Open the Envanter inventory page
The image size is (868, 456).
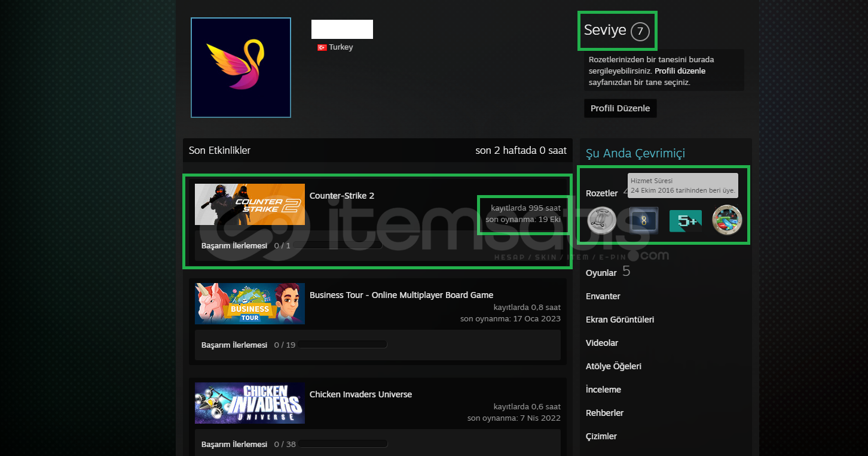(603, 296)
